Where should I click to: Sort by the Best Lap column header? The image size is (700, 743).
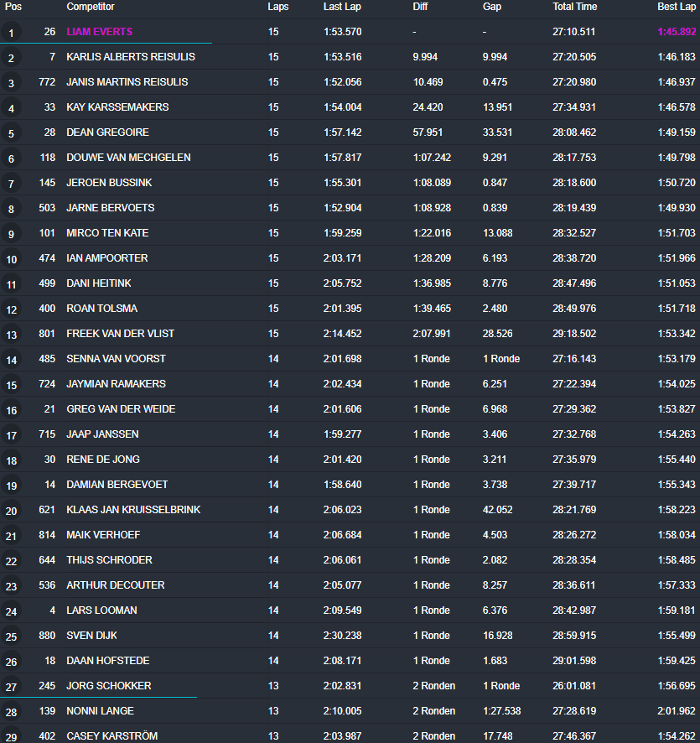(677, 7)
